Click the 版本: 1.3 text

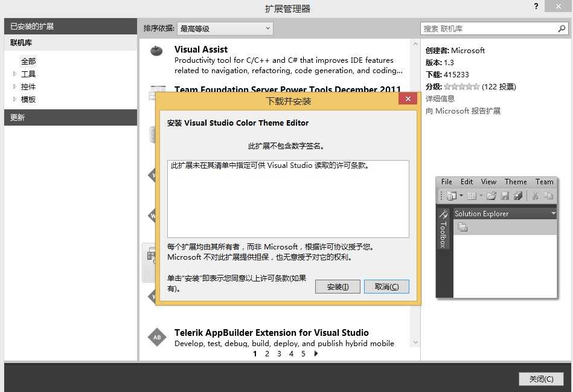[x=440, y=63]
